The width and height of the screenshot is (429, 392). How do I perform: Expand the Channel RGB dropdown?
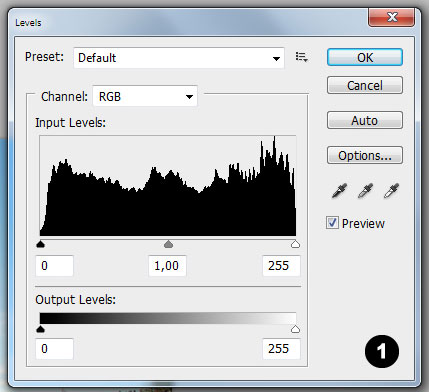pyautogui.click(x=145, y=96)
